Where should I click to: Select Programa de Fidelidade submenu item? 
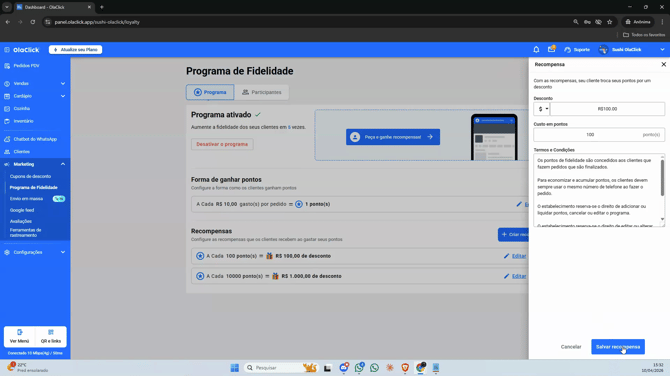[33, 187]
